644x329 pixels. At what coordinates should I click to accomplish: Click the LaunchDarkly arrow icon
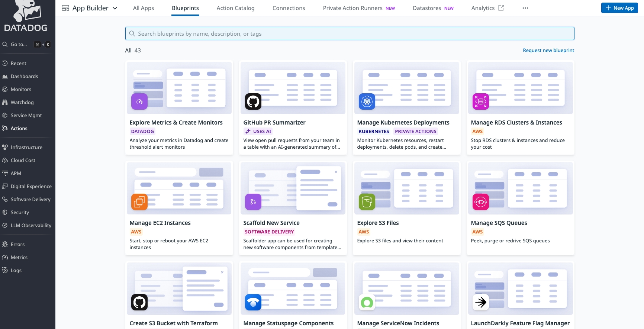click(480, 302)
